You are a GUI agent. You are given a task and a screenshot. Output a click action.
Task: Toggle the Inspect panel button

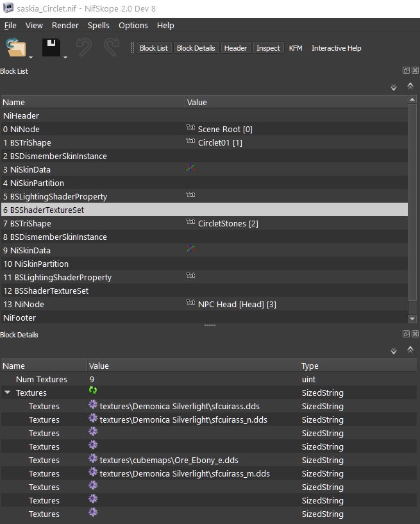pos(268,48)
